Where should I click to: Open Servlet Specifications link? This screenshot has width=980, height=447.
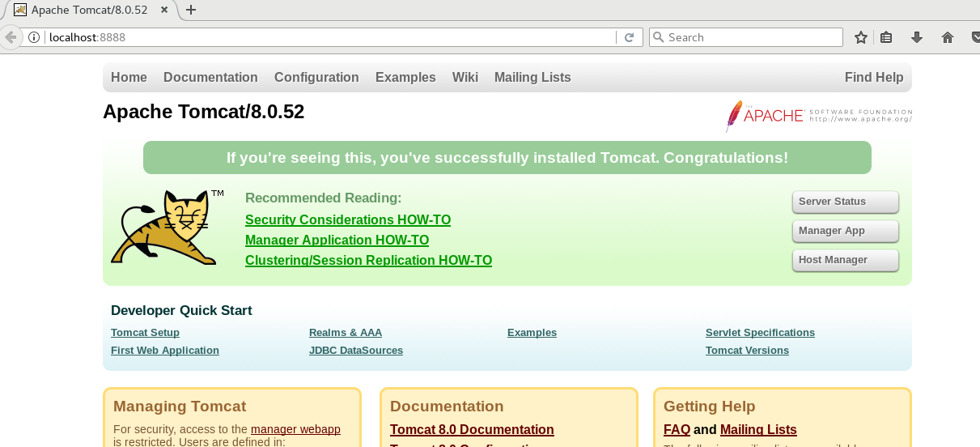click(760, 333)
